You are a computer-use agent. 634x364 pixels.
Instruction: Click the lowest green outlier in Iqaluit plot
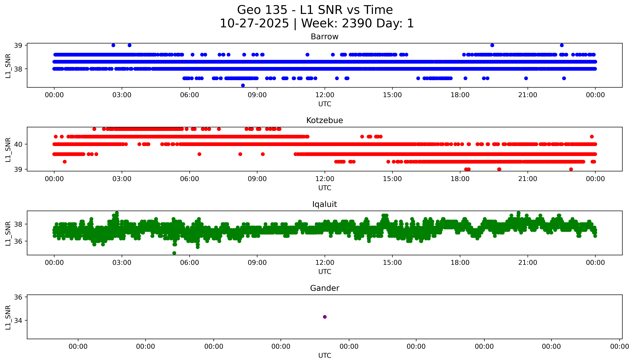point(174,253)
